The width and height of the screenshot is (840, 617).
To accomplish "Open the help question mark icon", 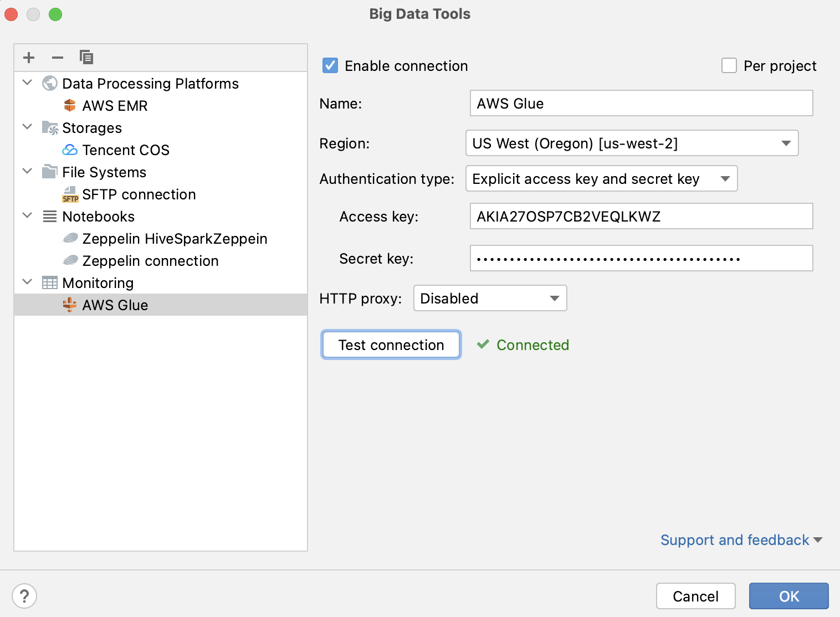I will [24, 596].
